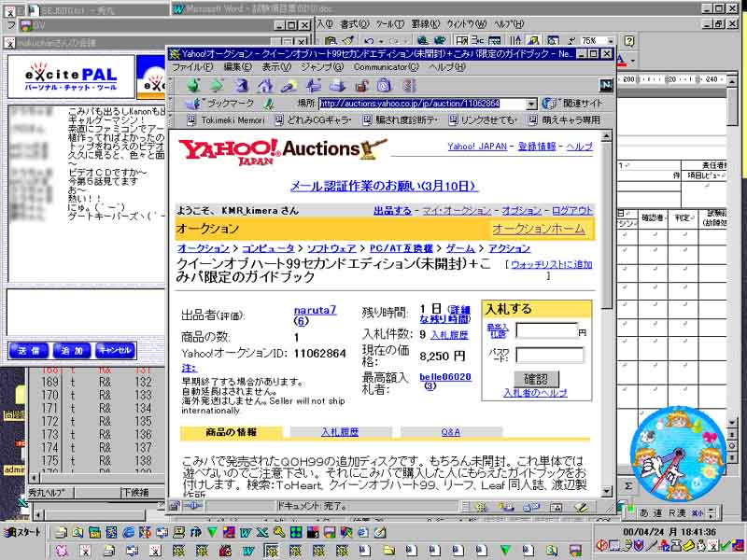Click the Netscape page scroll-down arrow

606,492
